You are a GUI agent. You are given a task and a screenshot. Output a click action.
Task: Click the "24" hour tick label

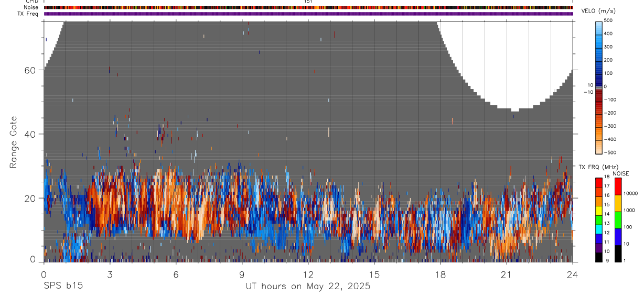(x=573, y=274)
